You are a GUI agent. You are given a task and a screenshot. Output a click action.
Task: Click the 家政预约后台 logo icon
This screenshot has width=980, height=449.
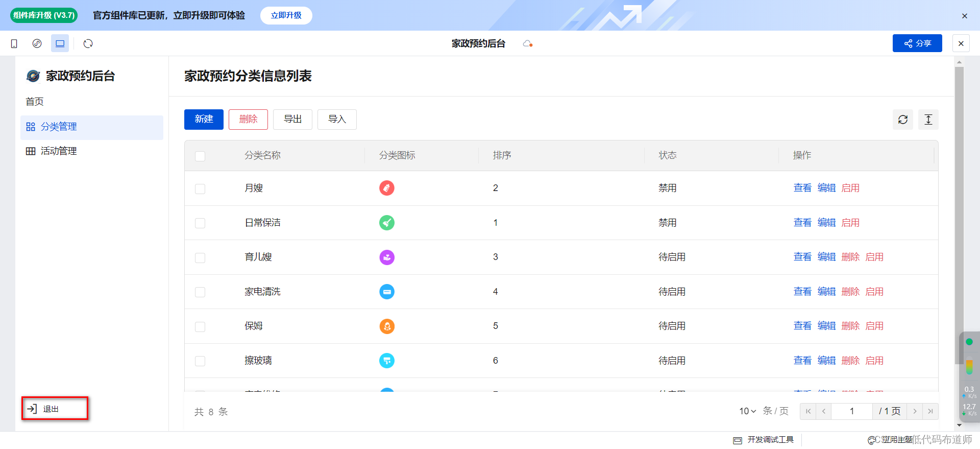tap(33, 76)
